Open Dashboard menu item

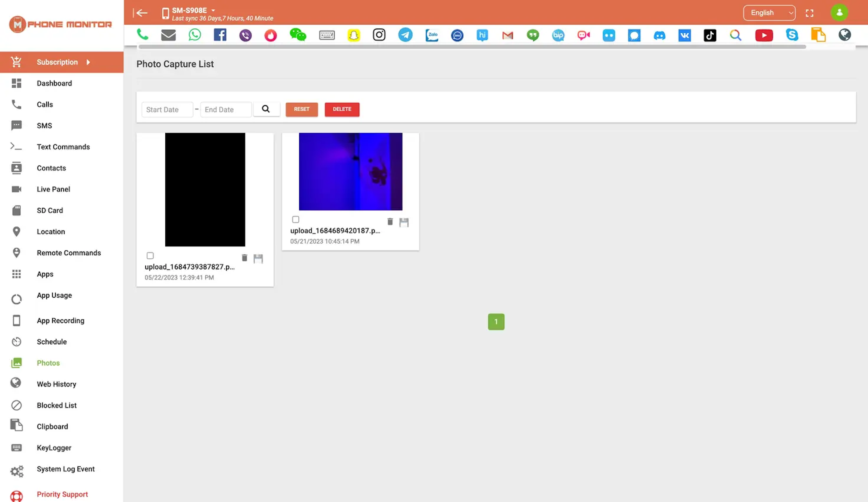pyautogui.click(x=54, y=84)
